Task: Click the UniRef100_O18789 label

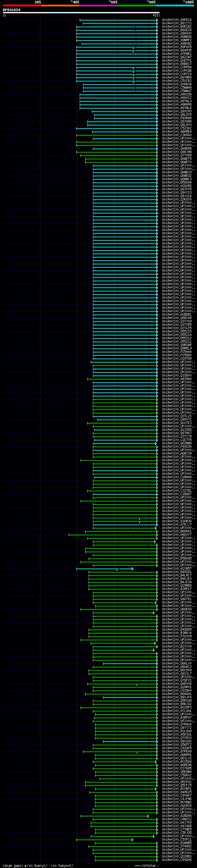Action: pos(176,358)
